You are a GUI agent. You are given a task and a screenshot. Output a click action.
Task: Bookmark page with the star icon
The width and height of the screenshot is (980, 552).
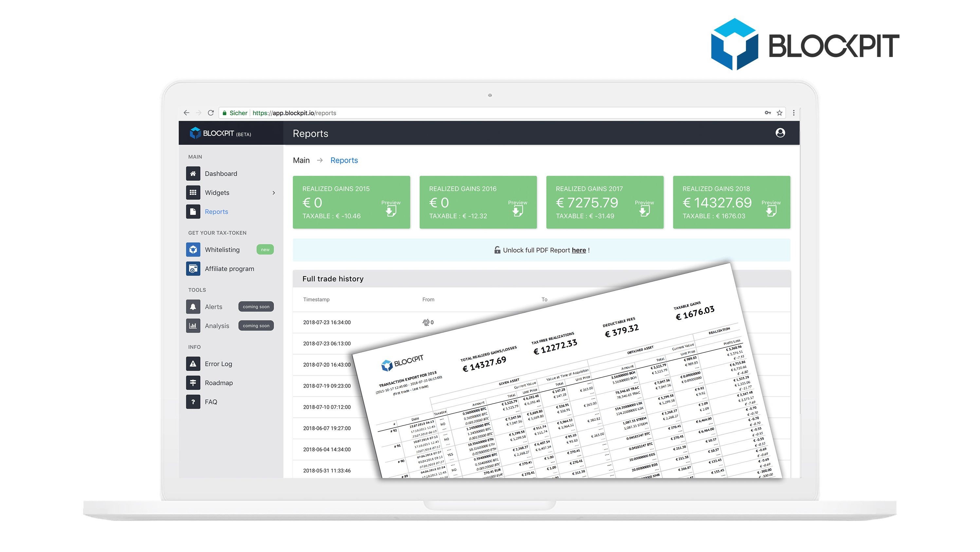pos(779,113)
